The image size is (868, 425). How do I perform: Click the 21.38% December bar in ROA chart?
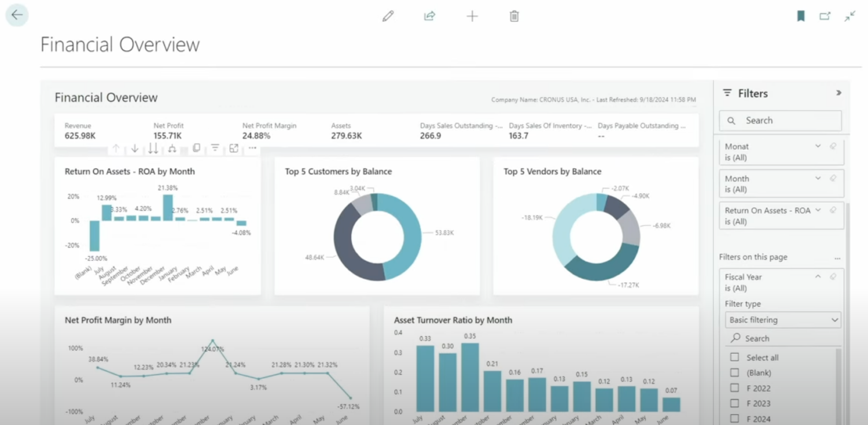[168, 208]
